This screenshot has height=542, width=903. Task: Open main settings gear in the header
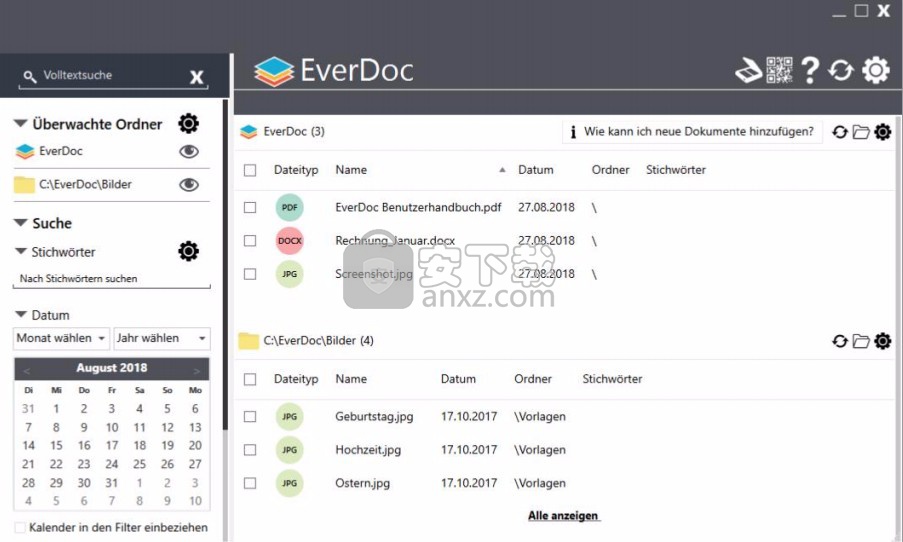[x=875, y=70]
